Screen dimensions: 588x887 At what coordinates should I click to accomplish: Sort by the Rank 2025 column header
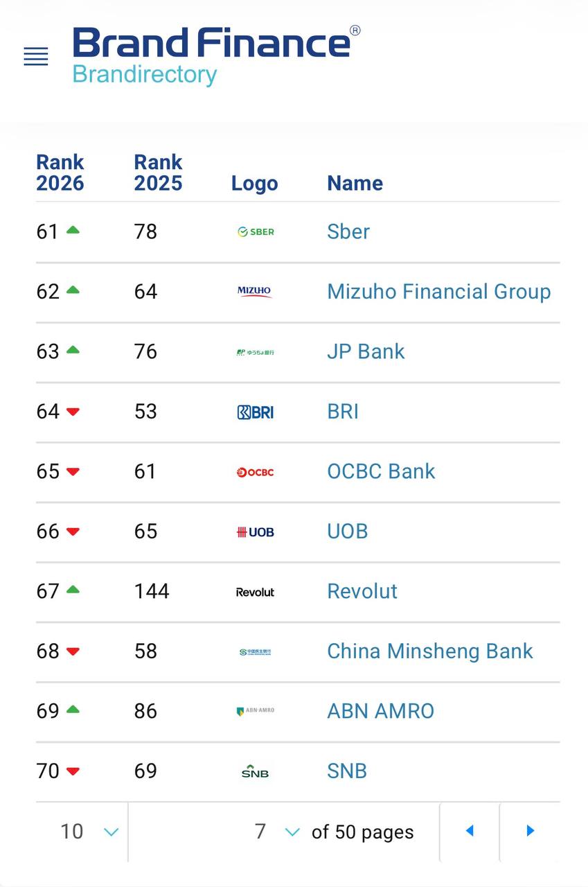[x=158, y=173]
